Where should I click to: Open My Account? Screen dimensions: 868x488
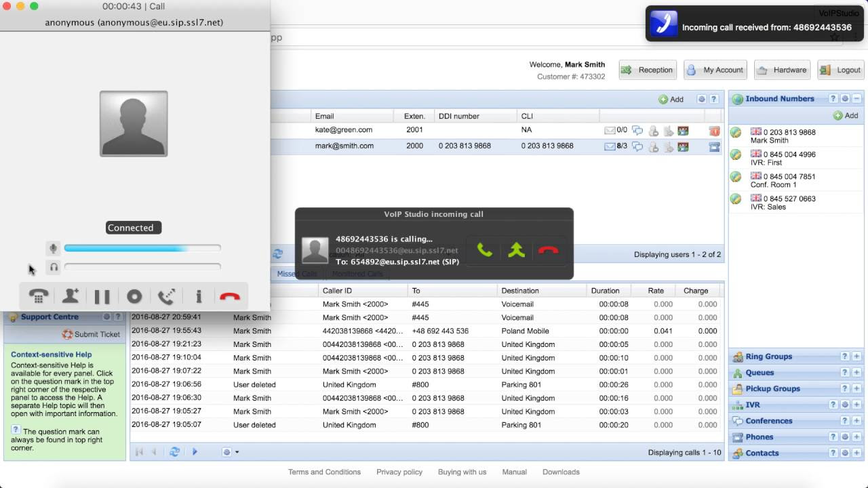715,70
